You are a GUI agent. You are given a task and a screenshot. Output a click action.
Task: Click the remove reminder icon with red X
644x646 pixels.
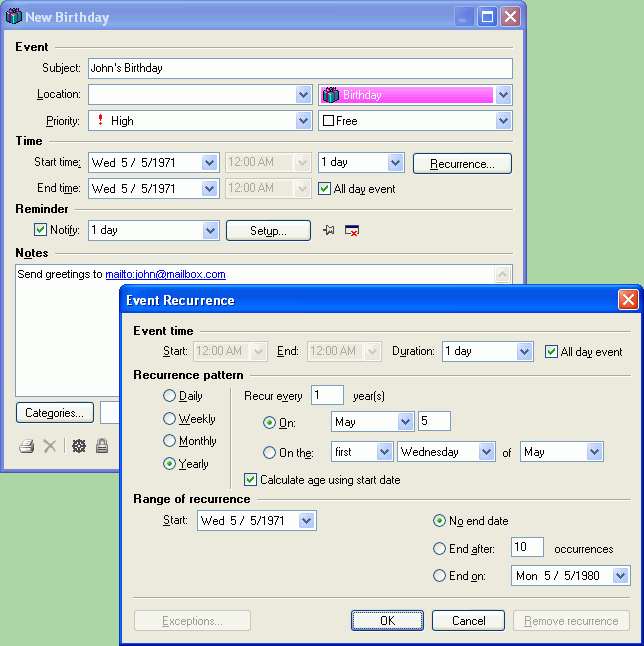tap(351, 230)
